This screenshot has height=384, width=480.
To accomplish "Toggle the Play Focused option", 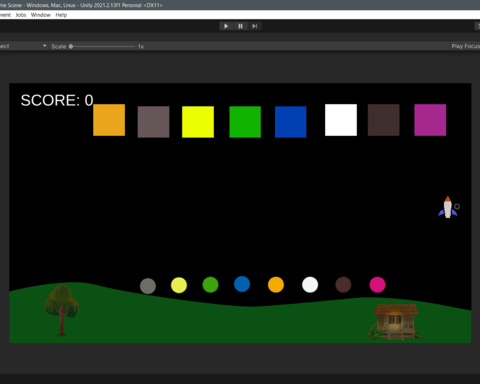I will 465,46.
